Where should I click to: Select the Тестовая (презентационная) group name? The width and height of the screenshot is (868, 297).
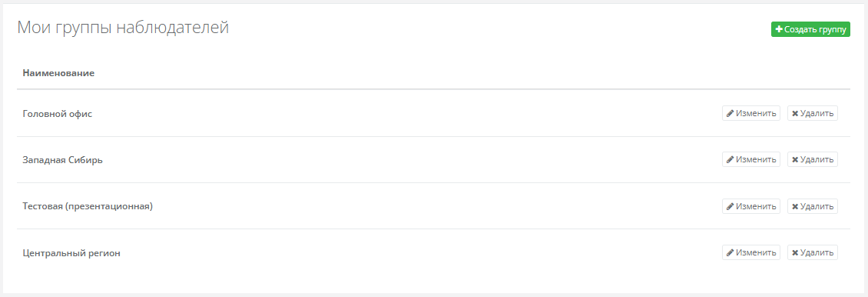[88, 206]
